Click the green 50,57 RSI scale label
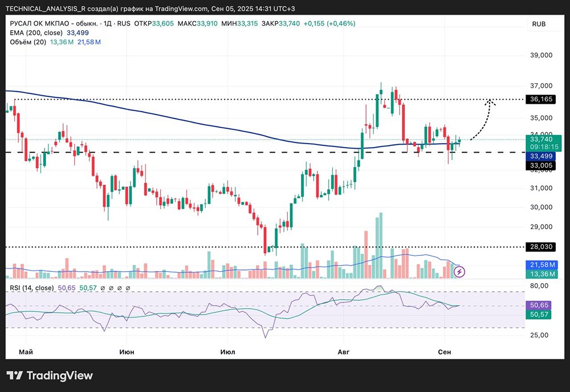Image resolution: width=570 pixels, height=392 pixels. click(x=539, y=315)
